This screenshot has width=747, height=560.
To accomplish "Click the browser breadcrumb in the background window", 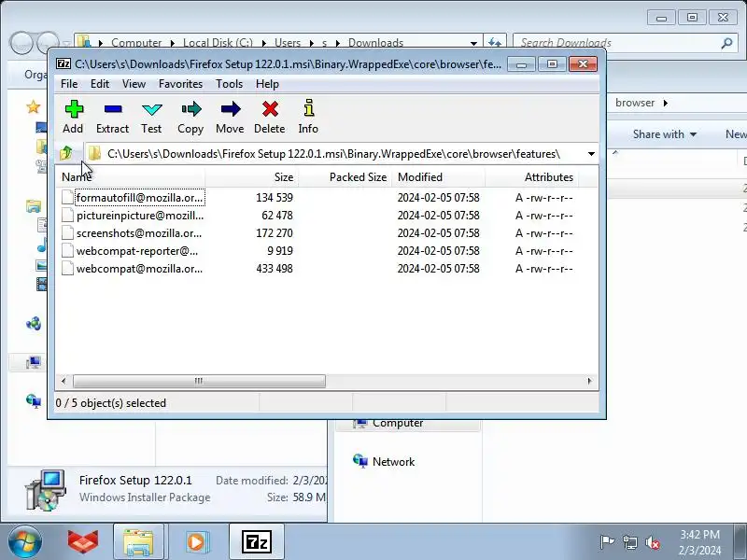I will 635,103.
